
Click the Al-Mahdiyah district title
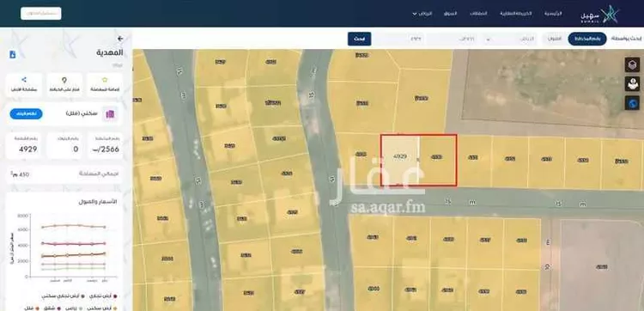[x=110, y=53]
